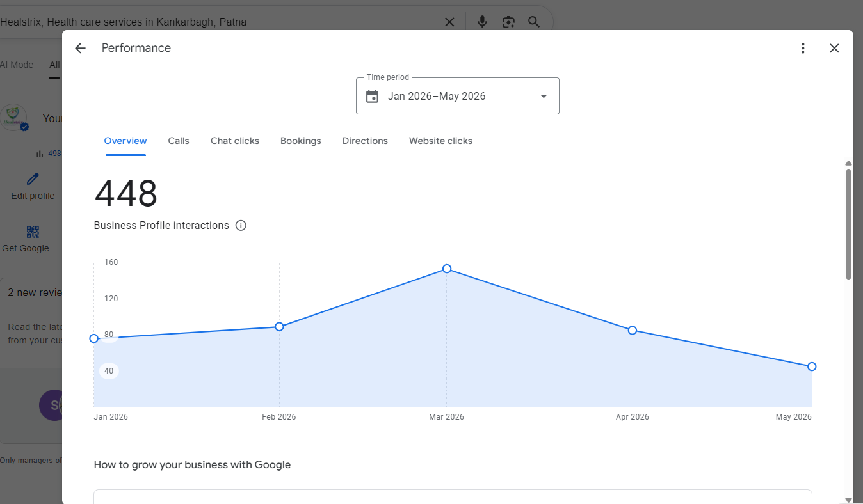Close the Performance dialog
This screenshot has width=863, height=504.
(x=834, y=48)
